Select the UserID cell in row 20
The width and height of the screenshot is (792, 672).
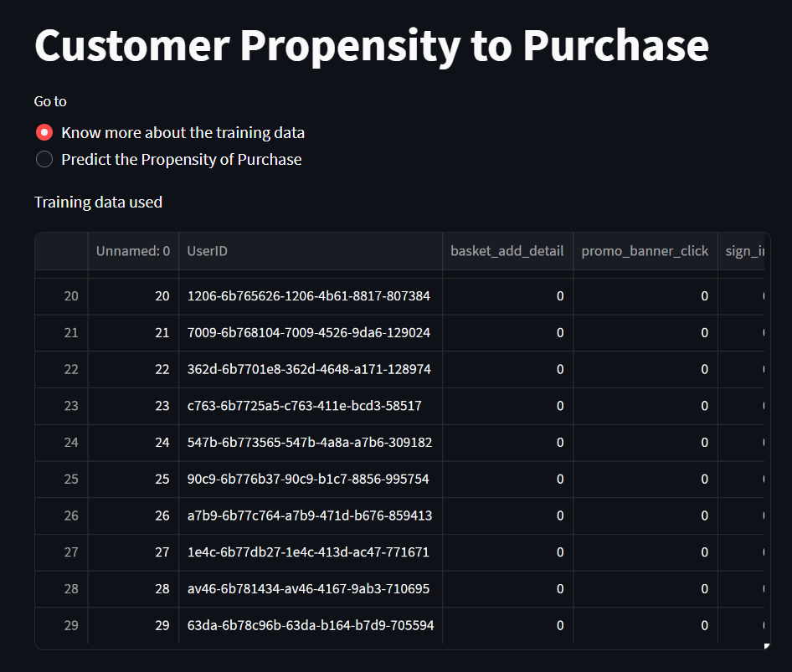click(310, 295)
